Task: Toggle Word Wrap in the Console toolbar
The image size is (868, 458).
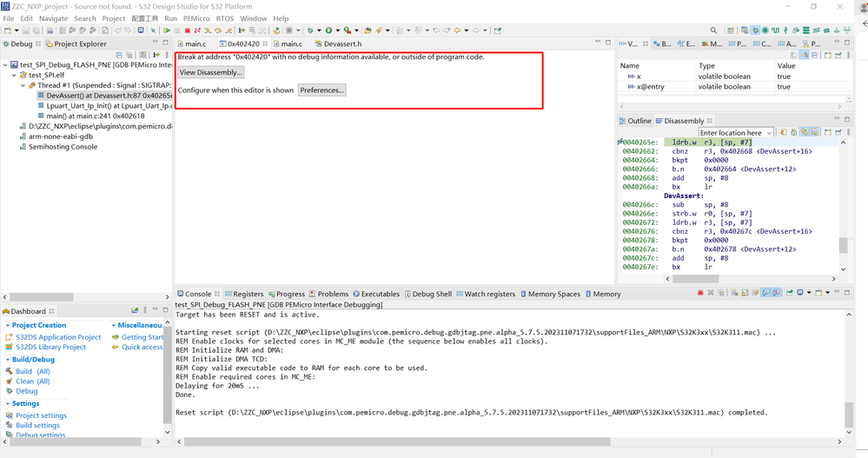Action: coord(755,293)
